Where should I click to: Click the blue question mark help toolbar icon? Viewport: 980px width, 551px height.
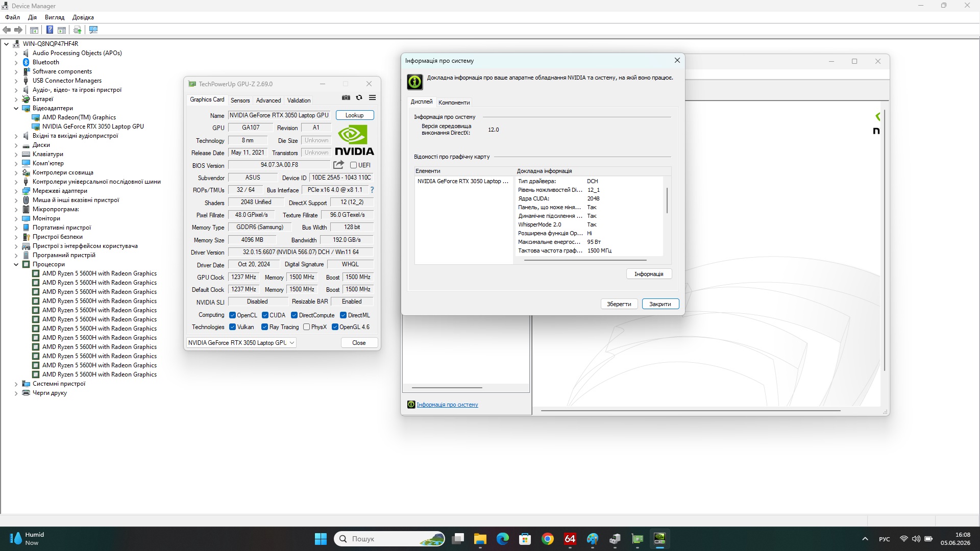pos(50,30)
